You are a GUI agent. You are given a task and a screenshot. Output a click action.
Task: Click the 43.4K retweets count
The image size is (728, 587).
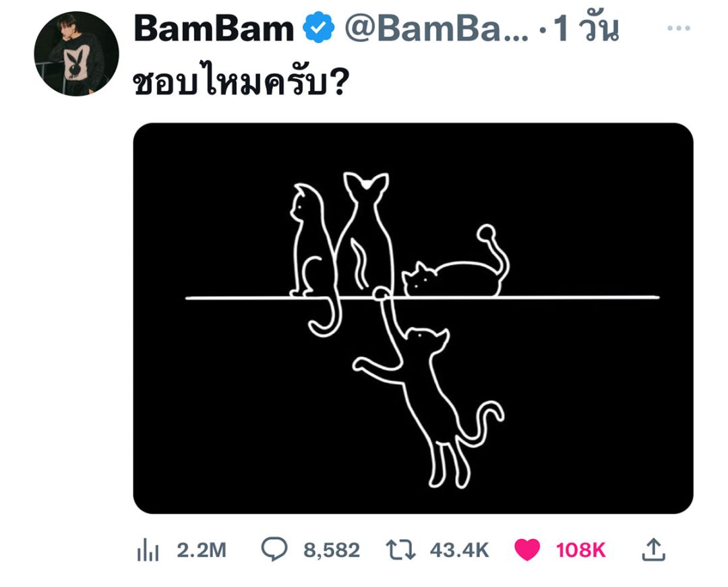coord(459,551)
